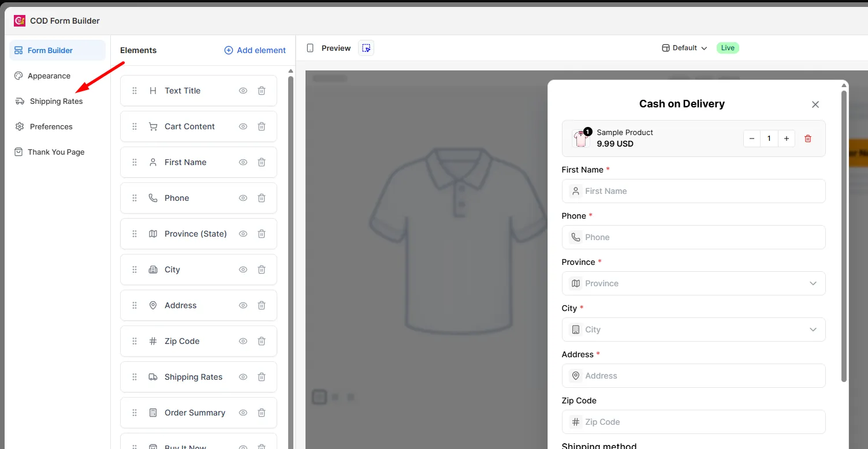Open the Default form dropdown

coord(684,48)
